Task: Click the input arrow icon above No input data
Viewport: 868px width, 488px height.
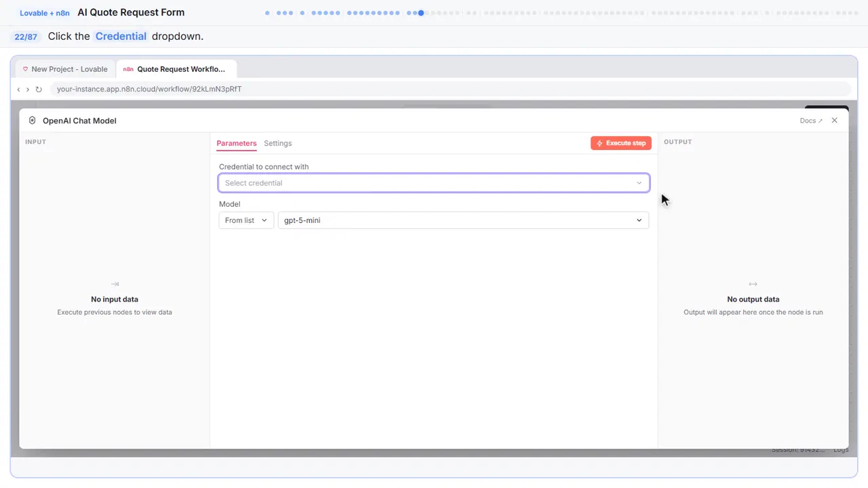Action: click(x=115, y=284)
